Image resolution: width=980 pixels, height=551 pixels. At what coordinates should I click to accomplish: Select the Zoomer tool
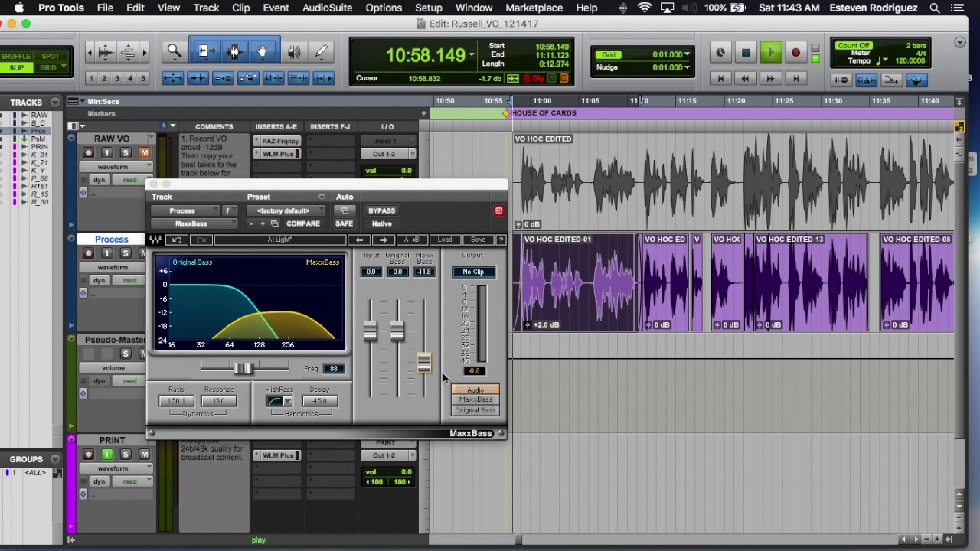(175, 52)
